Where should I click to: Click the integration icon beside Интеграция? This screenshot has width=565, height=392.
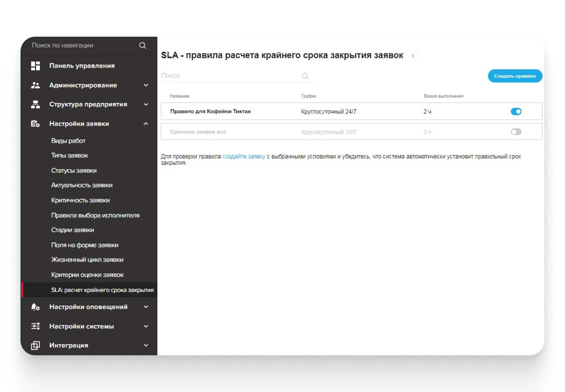[x=35, y=345]
